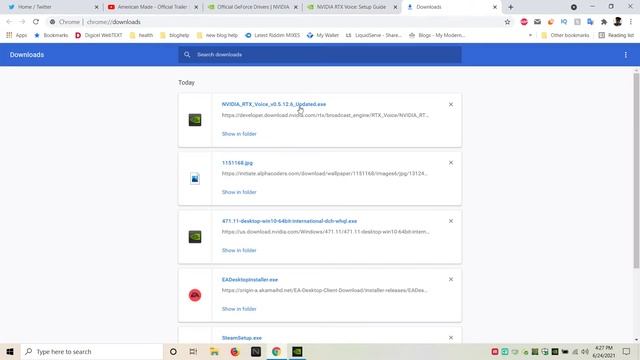The height and width of the screenshot is (360, 640).
Task: Remove EADesktopInstaller.exe entry from list
Action: (x=451, y=279)
